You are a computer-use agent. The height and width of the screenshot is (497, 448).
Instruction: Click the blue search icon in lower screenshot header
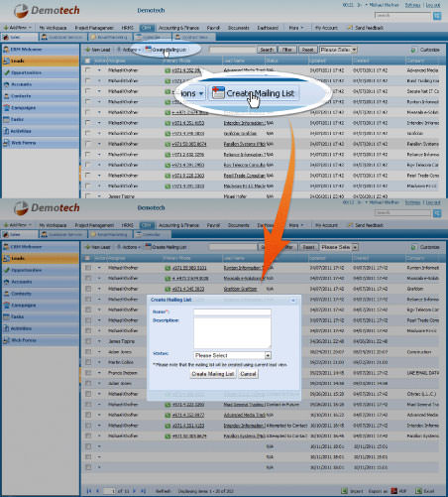[437, 213]
